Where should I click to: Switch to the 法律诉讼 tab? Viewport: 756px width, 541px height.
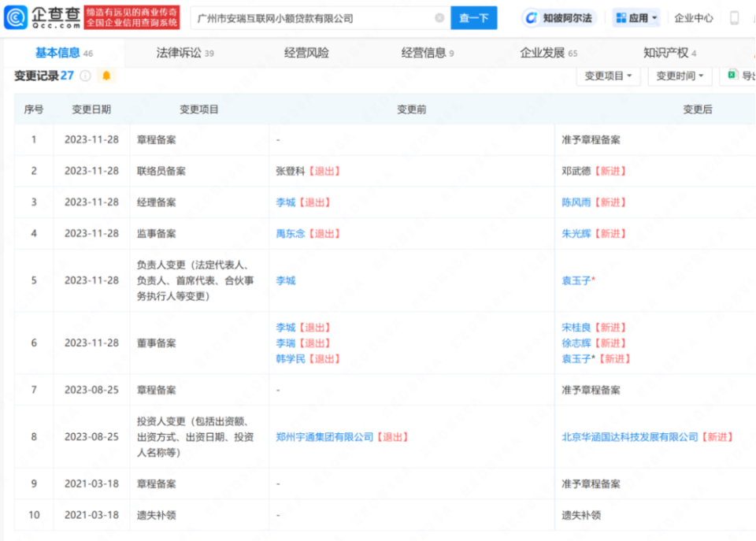coord(184,53)
